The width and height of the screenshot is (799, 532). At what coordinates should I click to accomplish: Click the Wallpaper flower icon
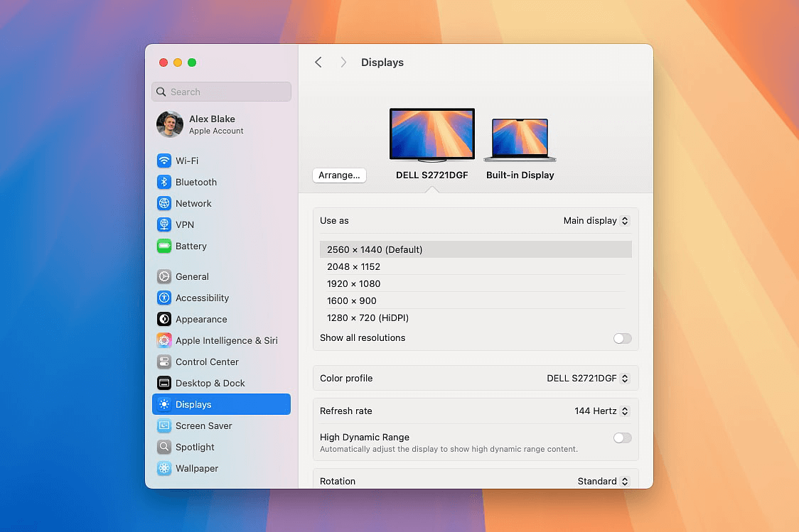pos(164,468)
